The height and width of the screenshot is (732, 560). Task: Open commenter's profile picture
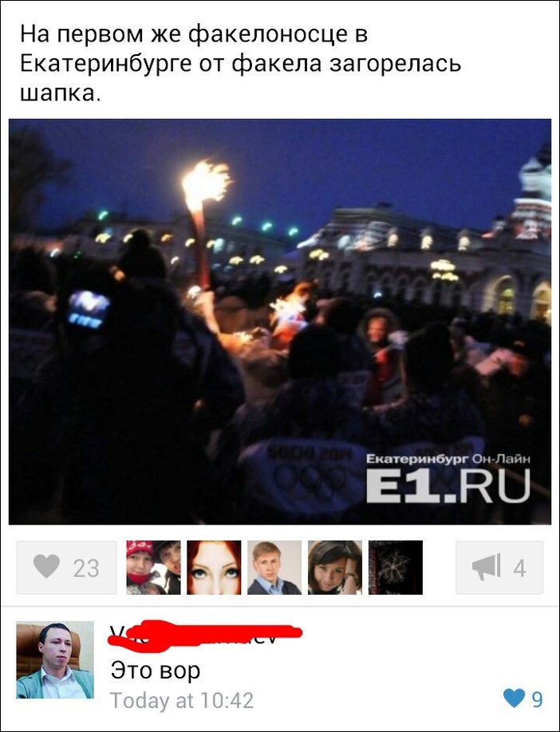[x=55, y=659]
